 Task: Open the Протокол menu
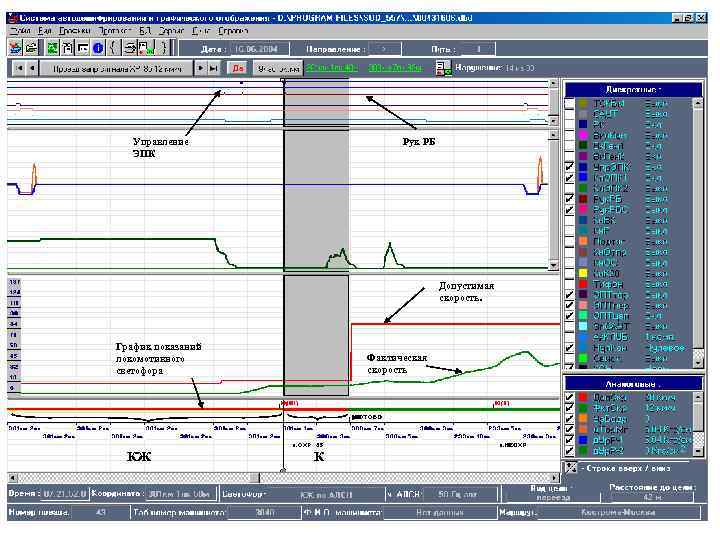(114, 31)
